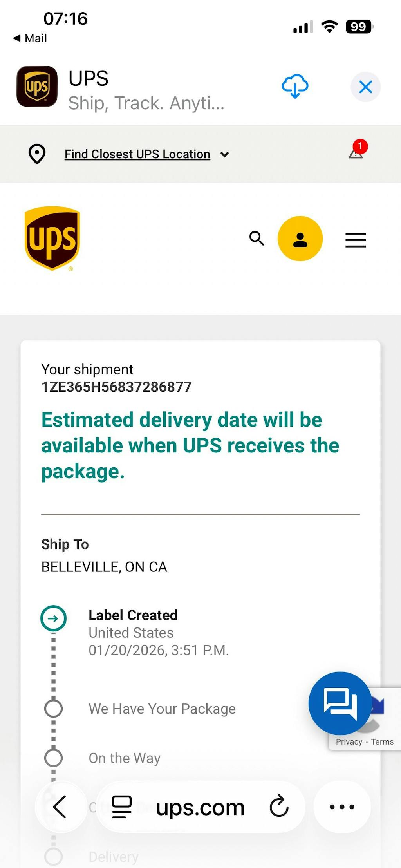Tap the cloud download icon for UPS app
The image size is (401, 868).
[295, 86]
